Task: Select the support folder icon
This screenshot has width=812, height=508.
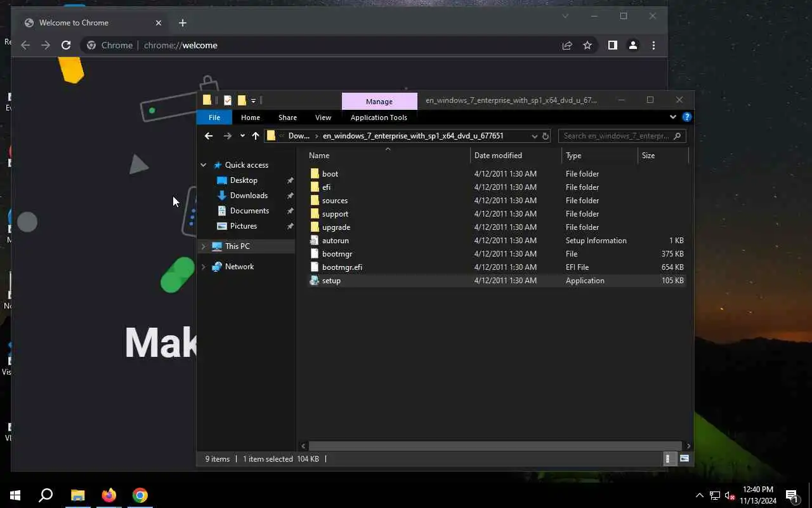Action: tap(315, 213)
